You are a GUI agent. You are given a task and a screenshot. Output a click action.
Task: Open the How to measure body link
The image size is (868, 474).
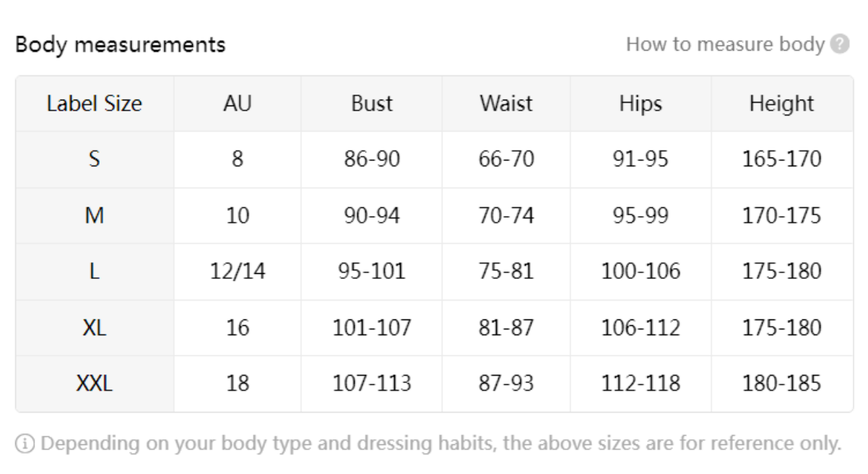pyautogui.click(x=724, y=44)
